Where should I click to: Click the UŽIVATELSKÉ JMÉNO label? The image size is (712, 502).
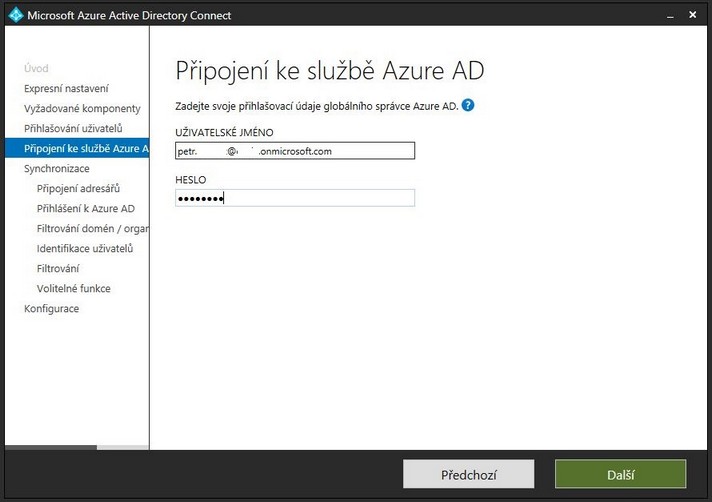[224, 133]
